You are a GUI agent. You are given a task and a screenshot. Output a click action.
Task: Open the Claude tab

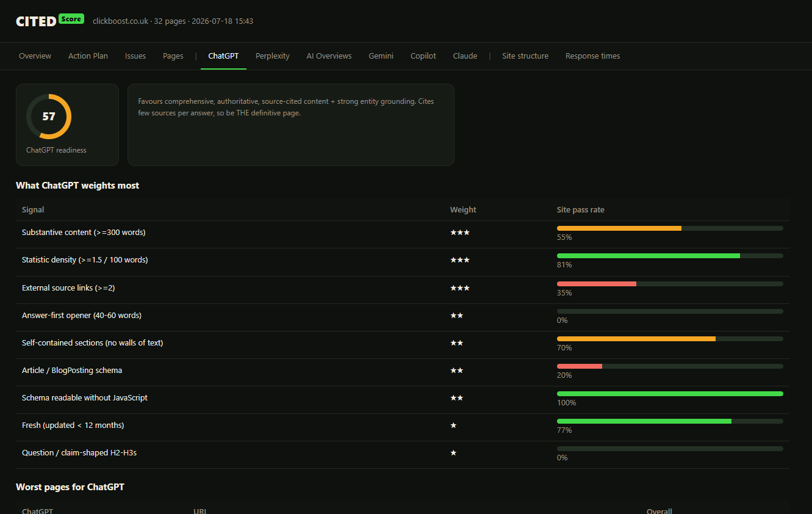(x=465, y=56)
